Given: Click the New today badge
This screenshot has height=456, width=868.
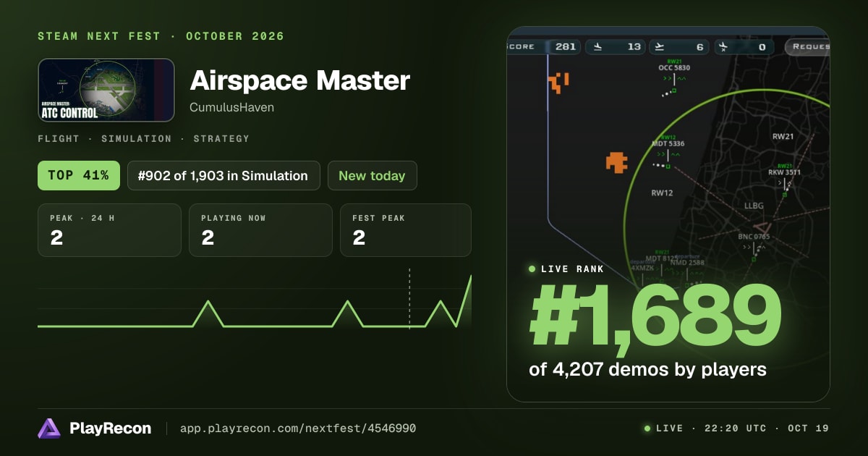Looking at the screenshot, I should pyautogui.click(x=373, y=175).
